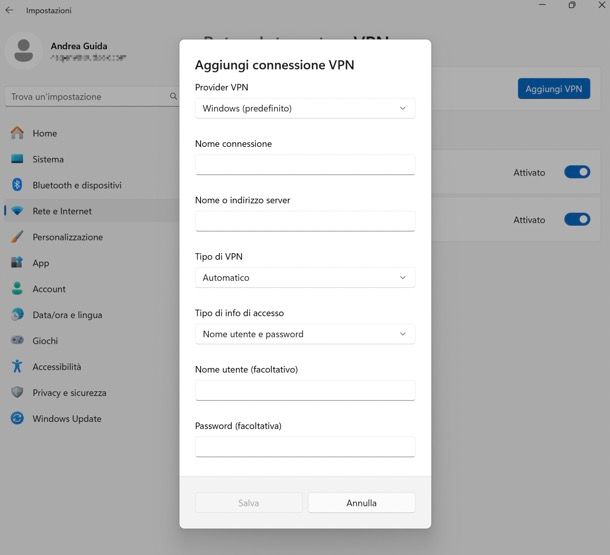Focus the Nome o indirizzo server field
The image size is (610, 555).
(x=305, y=221)
